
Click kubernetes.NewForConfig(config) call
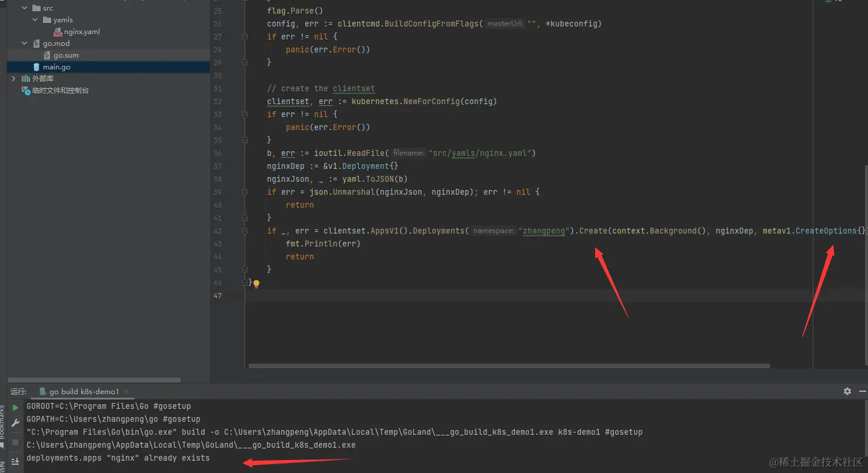424,102
